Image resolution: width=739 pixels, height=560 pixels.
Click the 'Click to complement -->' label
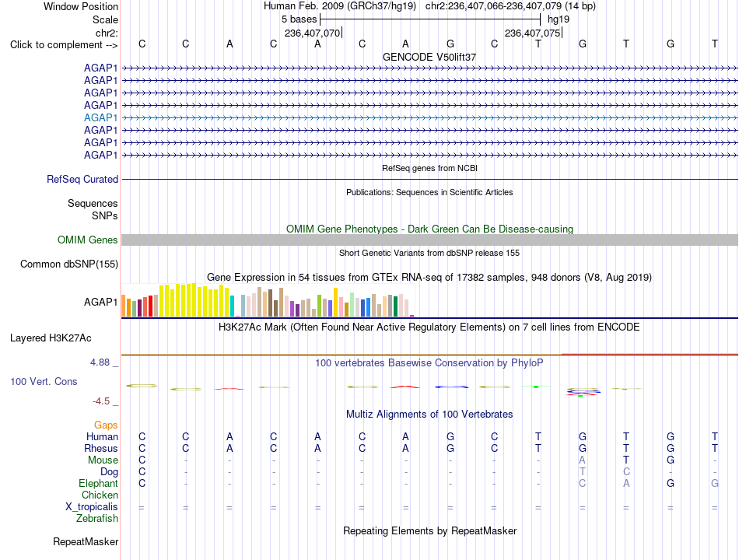64,45
